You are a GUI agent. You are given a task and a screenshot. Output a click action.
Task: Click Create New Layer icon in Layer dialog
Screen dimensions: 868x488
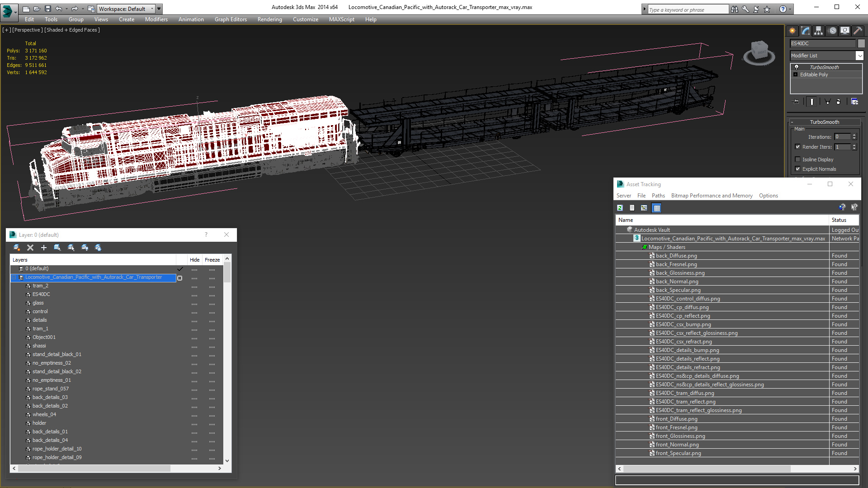click(x=17, y=248)
